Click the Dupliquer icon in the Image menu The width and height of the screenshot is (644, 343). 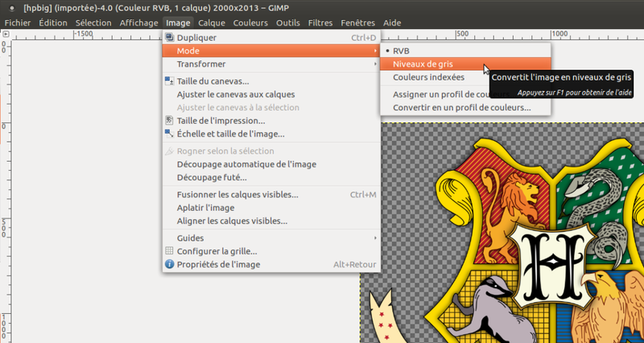(x=169, y=38)
